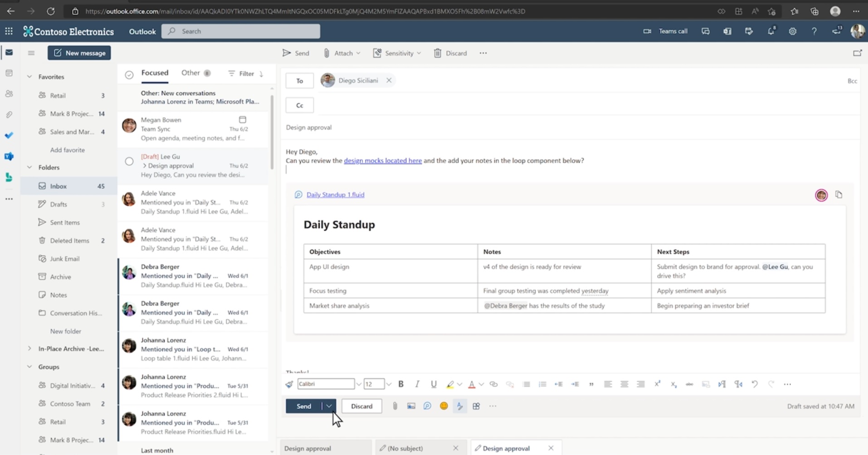Collapse the Favorites folder section

click(29, 77)
